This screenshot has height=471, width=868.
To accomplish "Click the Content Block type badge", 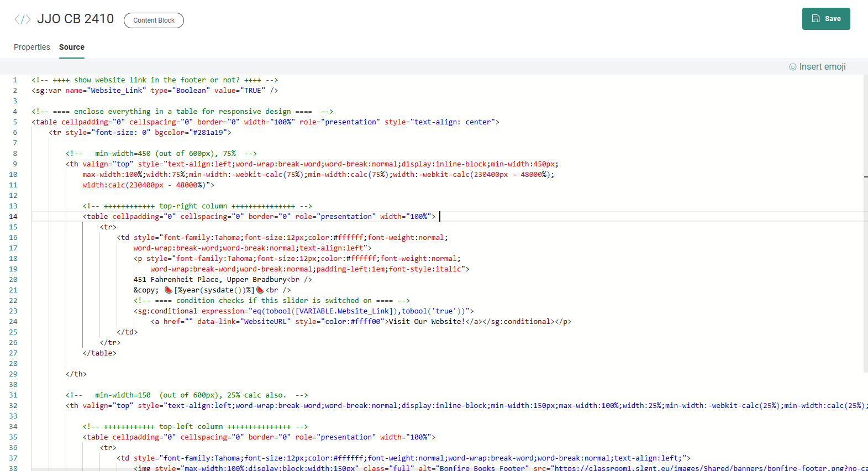I will pyautogui.click(x=154, y=20).
